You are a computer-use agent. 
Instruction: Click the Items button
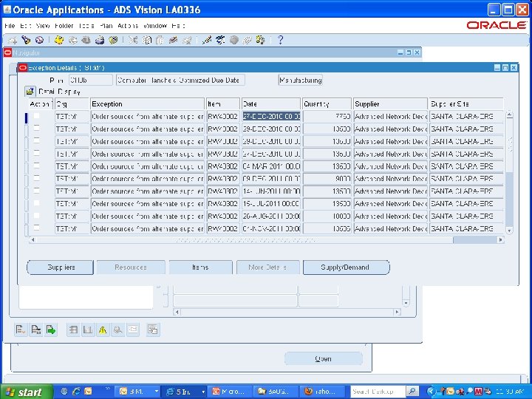(x=200, y=267)
